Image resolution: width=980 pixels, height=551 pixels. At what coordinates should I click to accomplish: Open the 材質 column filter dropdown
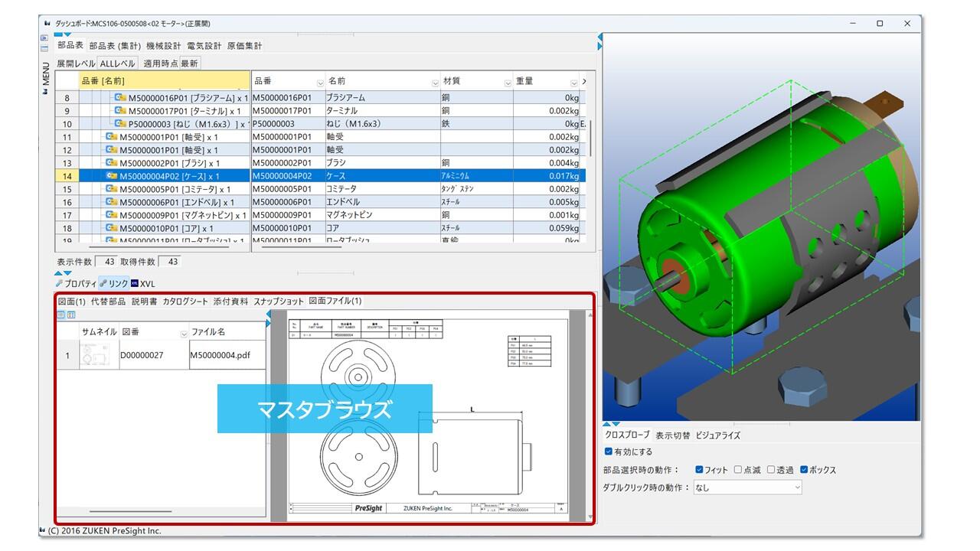pyautogui.click(x=508, y=82)
